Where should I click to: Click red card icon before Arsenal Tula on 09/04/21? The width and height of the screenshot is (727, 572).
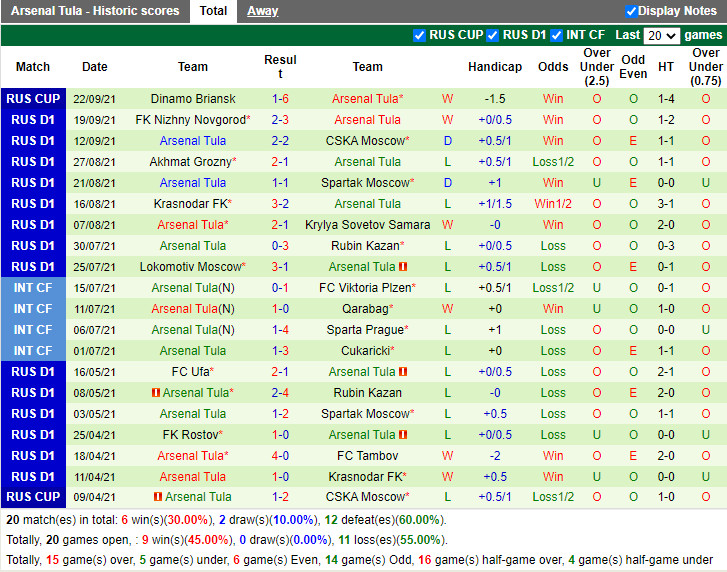click(158, 496)
